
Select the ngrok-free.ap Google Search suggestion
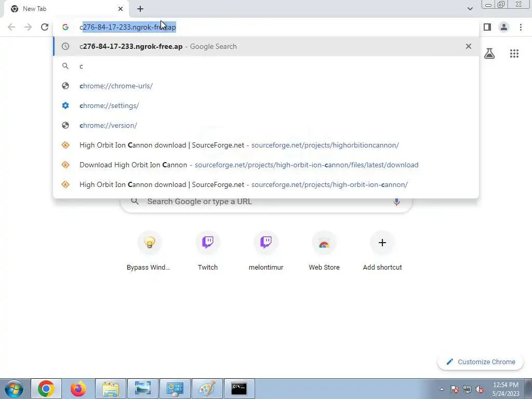[266, 46]
